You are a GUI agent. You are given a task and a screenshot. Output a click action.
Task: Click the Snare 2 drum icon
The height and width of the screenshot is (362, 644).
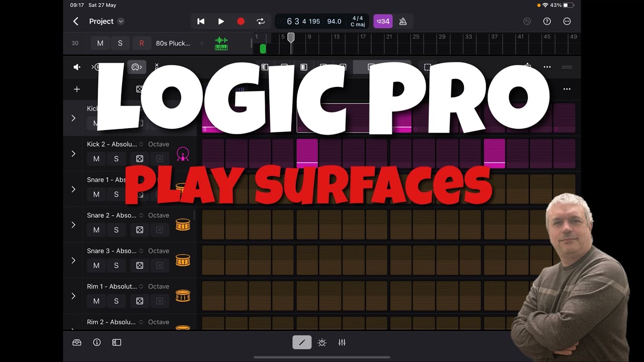coord(183,225)
